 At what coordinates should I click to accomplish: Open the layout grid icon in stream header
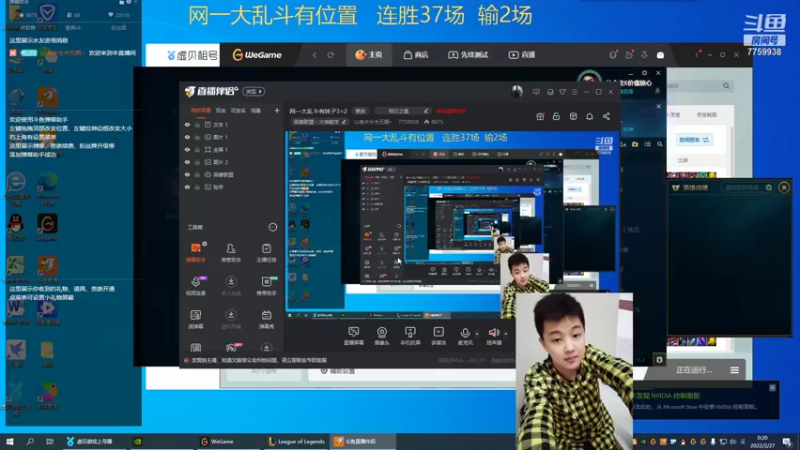573,116
